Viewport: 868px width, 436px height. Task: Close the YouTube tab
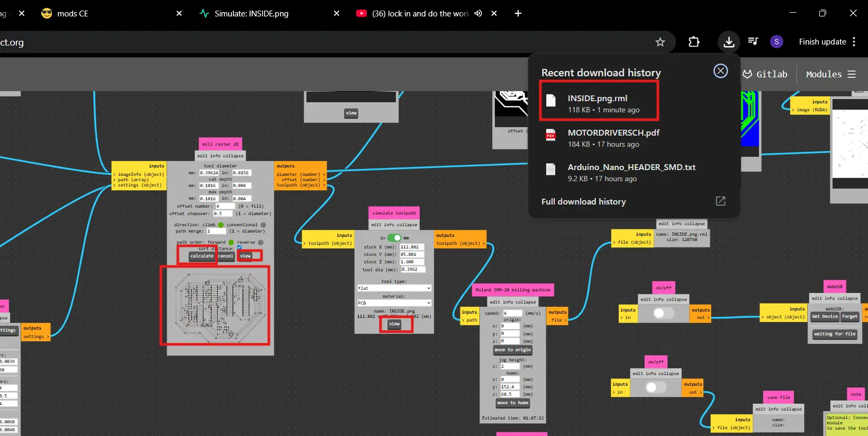(494, 13)
